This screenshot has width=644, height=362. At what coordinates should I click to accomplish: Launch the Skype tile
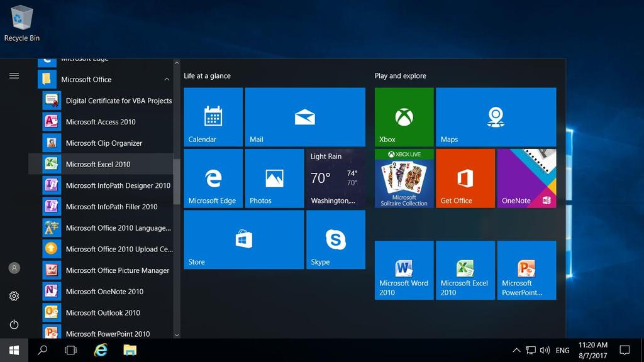coord(336,239)
